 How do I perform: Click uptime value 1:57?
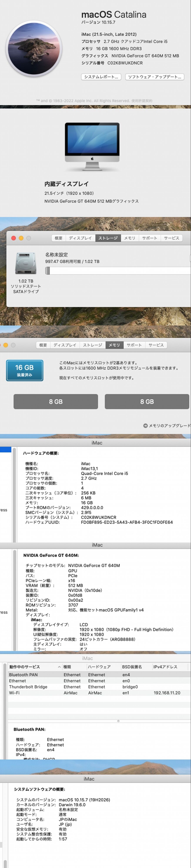tap(63, 839)
